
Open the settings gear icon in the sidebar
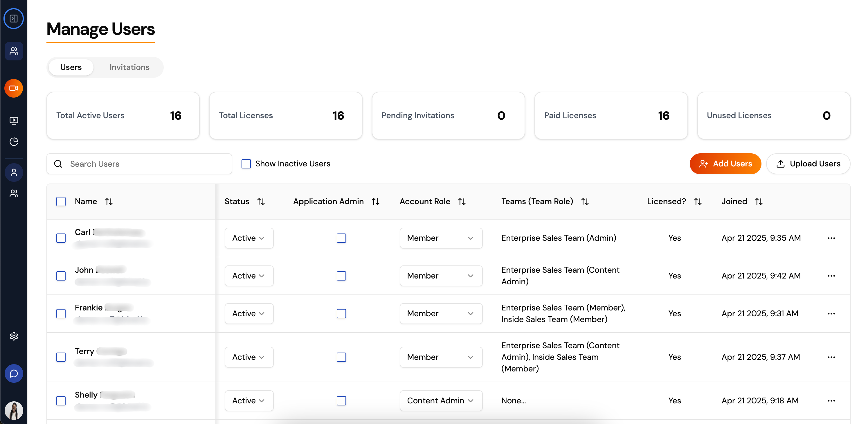(13, 336)
